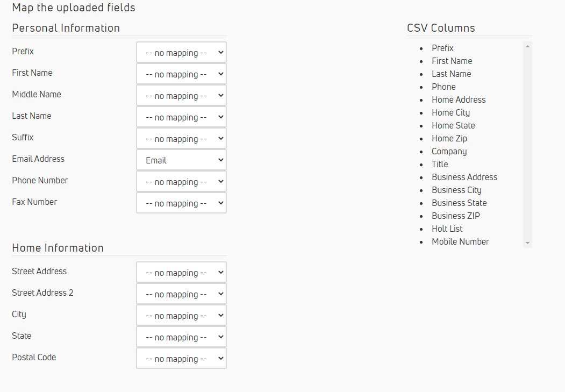Open the State mapping dropdown
The height and width of the screenshot is (392, 565).
(181, 337)
